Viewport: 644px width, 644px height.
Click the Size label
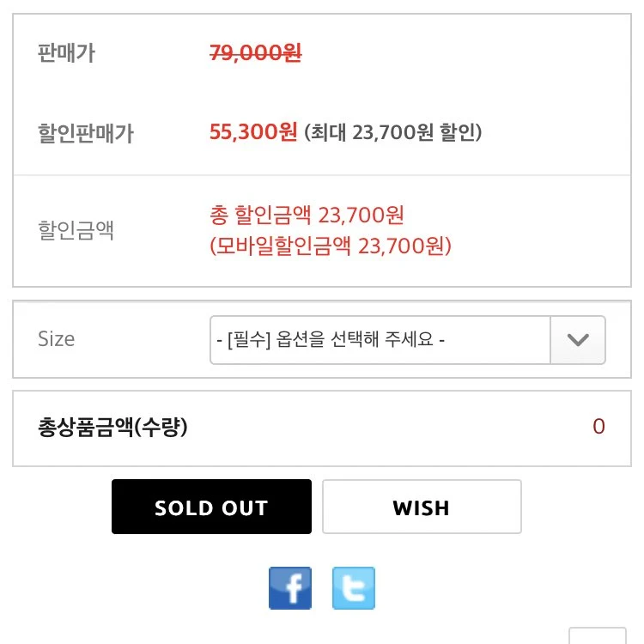coord(57,339)
